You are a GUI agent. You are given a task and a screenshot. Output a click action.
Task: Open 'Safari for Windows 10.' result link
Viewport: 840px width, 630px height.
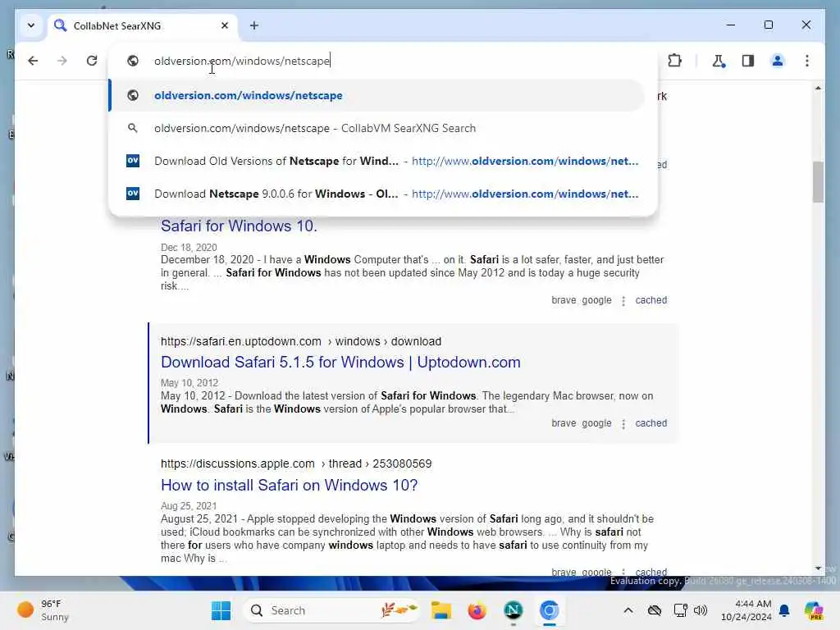(x=239, y=226)
